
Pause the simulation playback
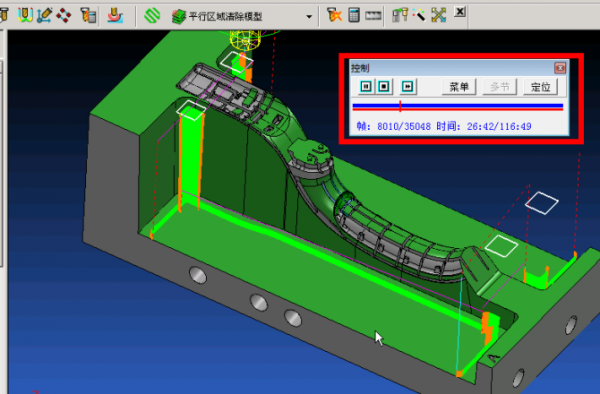[366, 87]
